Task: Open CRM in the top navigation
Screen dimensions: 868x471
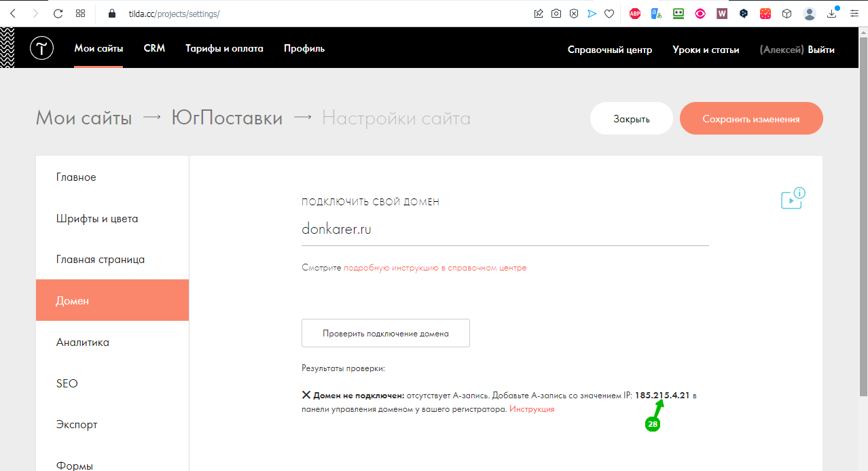Action: 155,48
